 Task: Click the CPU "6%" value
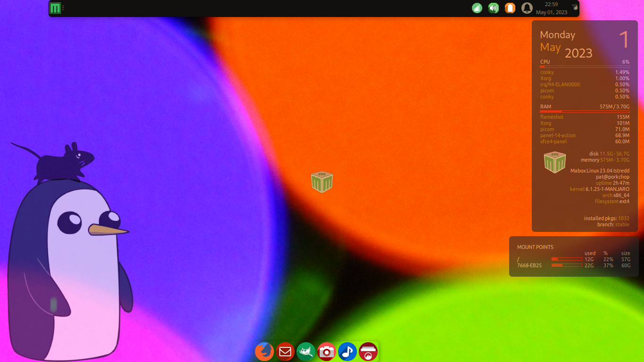click(x=626, y=62)
